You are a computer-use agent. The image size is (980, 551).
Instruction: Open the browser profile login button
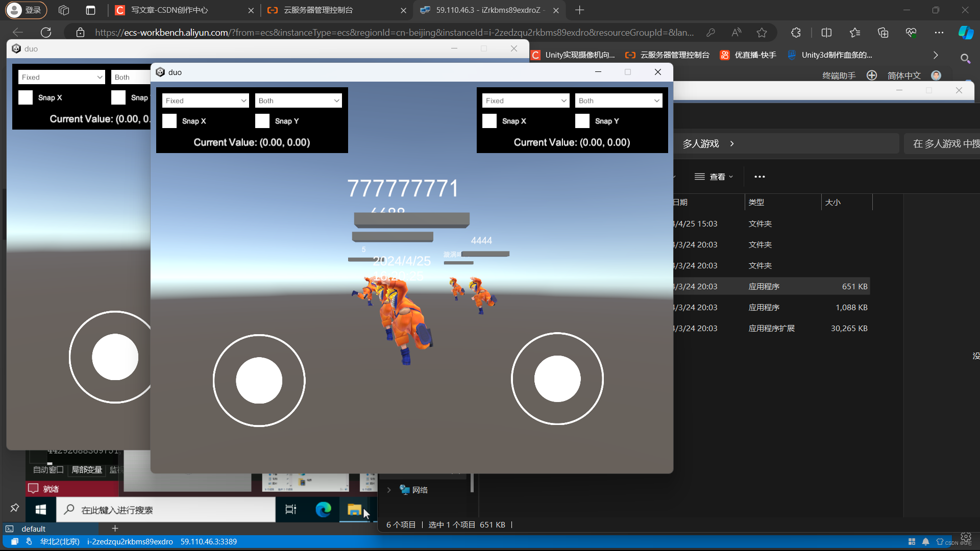[x=26, y=10]
